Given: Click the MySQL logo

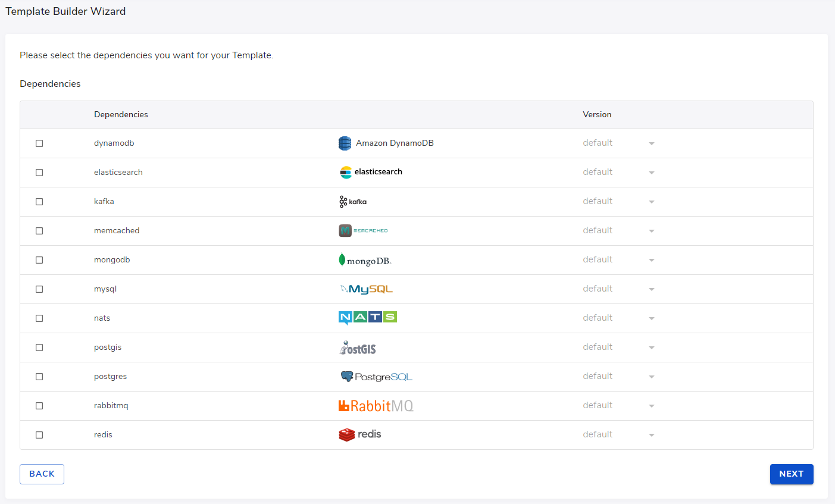Looking at the screenshot, I should tap(366, 289).
